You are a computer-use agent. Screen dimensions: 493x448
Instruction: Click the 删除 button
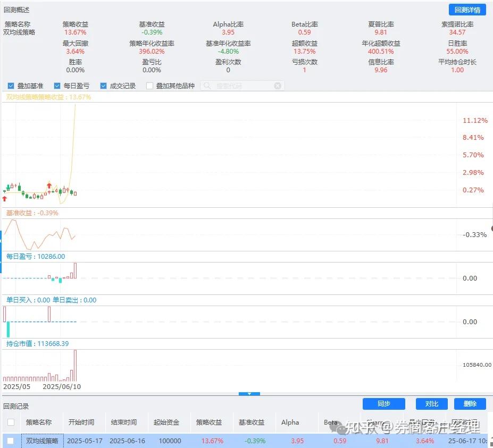click(470, 404)
